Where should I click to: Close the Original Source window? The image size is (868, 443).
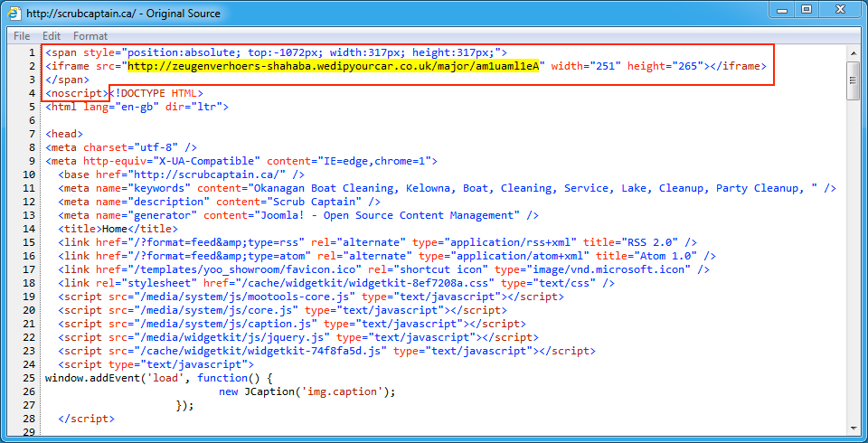pyautogui.click(x=838, y=10)
